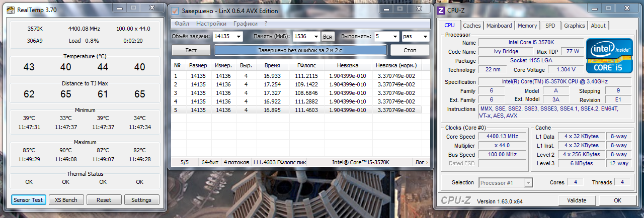Open the Графики menu in LinX
Image resolution: width=644 pixels, height=218 pixels.
(x=246, y=24)
